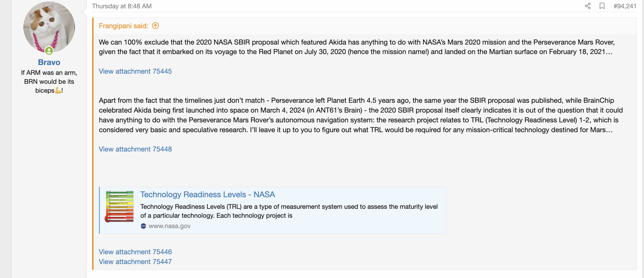Open Bravo's cat avatar

coord(49,27)
